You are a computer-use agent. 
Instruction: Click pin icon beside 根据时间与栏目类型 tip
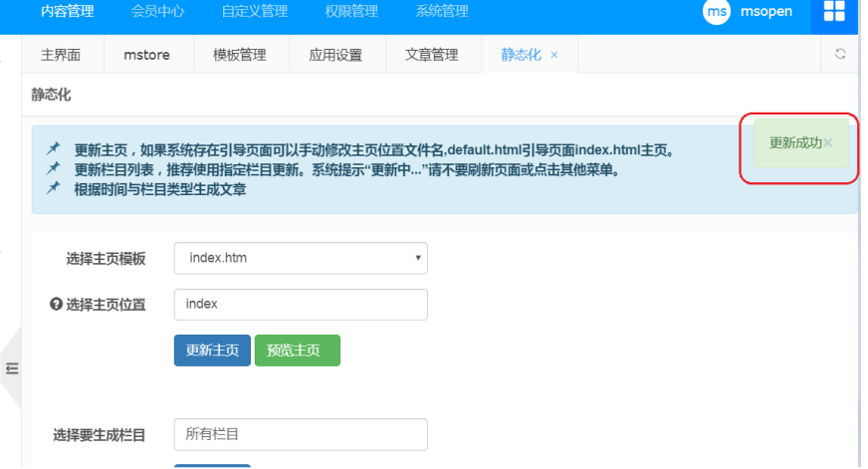[53, 188]
